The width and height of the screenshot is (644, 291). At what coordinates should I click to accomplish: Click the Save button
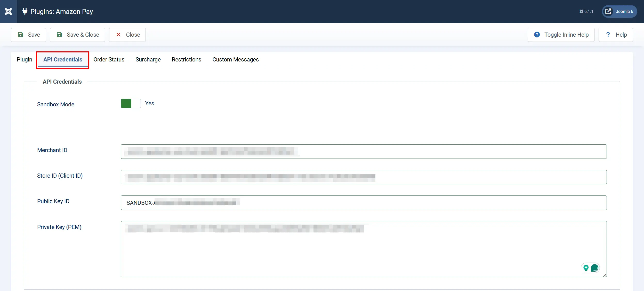coord(28,35)
